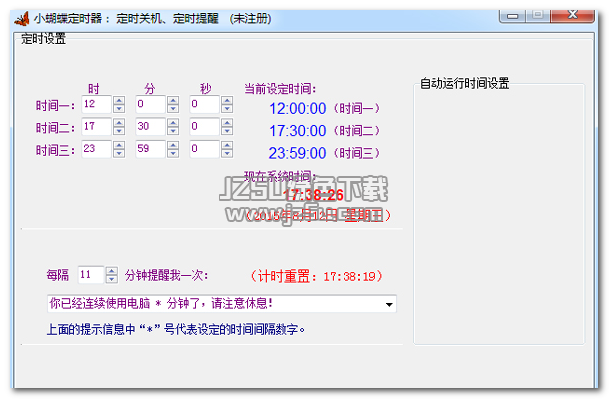Click the 12:00:00 (时间一) set time
The width and height of the screenshot is (609, 399).
[x=324, y=108]
